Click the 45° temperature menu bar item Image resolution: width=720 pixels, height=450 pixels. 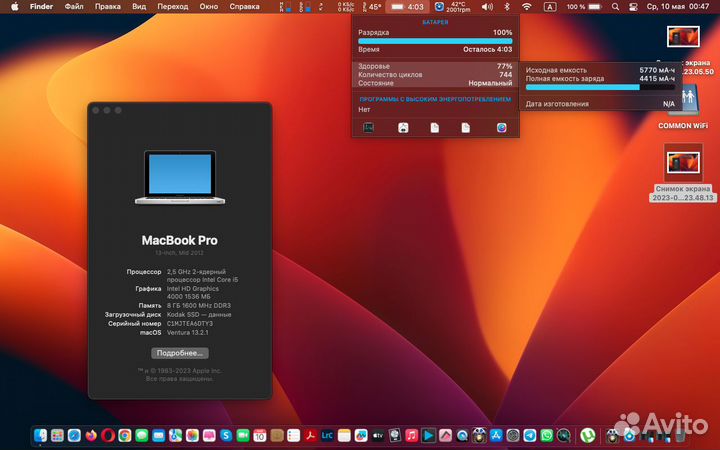[x=372, y=6]
